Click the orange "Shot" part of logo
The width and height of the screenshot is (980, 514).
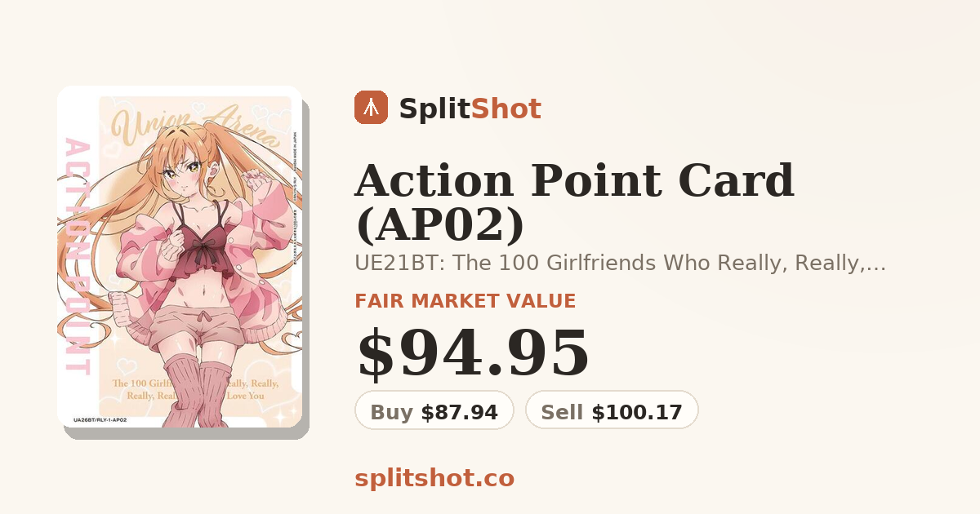(x=506, y=109)
